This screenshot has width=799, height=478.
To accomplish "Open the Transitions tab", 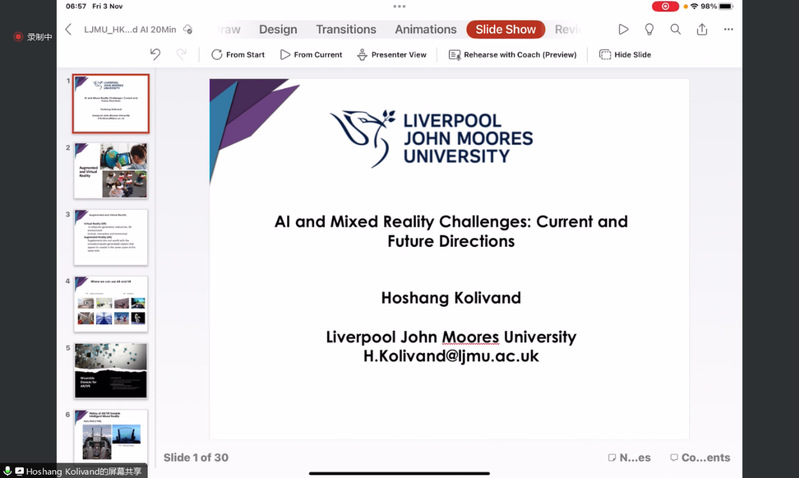I will point(346,30).
